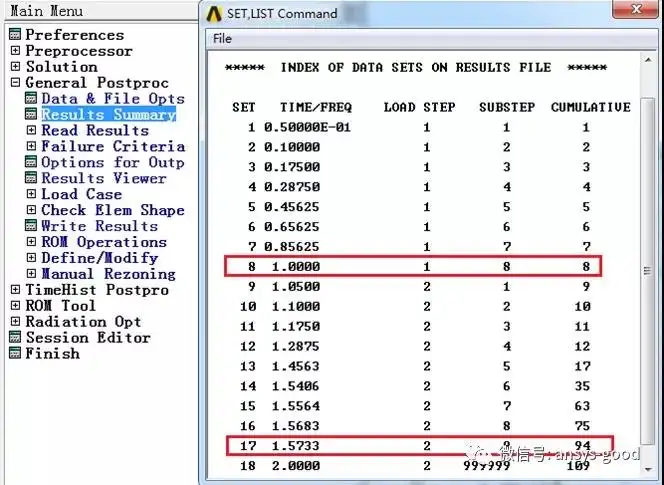The width and height of the screenshot is (664, 485).
Task: Select ROM Tool entry
Action: pos(60,305)
